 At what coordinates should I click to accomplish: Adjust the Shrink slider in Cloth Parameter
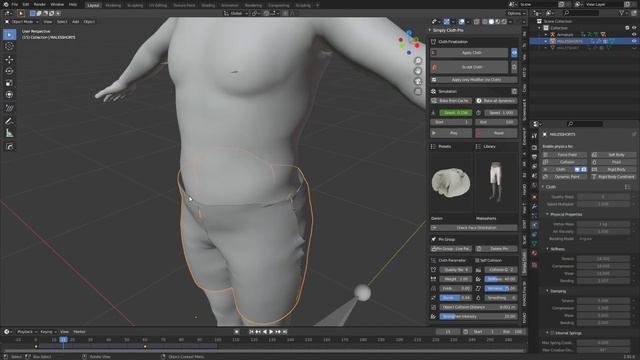(456, 298)
